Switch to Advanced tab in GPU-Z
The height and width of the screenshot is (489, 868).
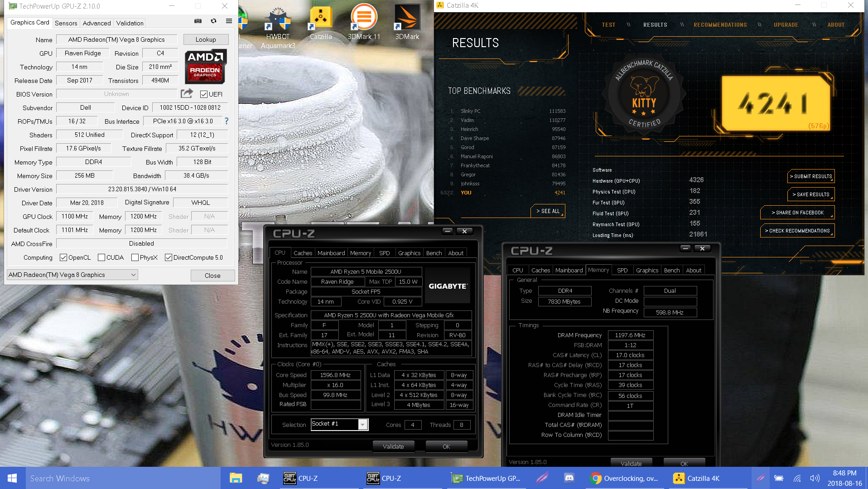pyautogui.click(x=96, y=23)
